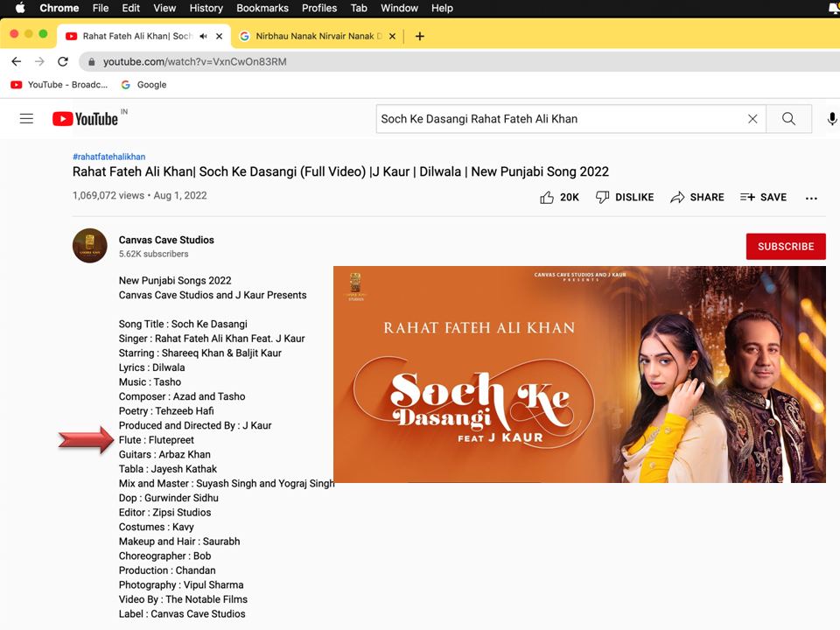Screen dimensions: 840x630
Task: Open the Bookmarks menu in menu bar
Action: click(262, 8)
